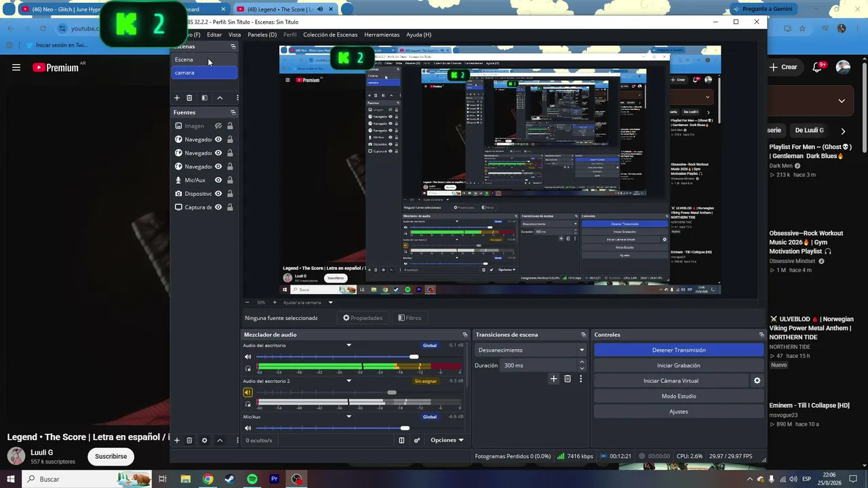Toggle monitoring headphones icon for Audio del escritorio
The image size is (868, 488).
(x=248, y=369)
